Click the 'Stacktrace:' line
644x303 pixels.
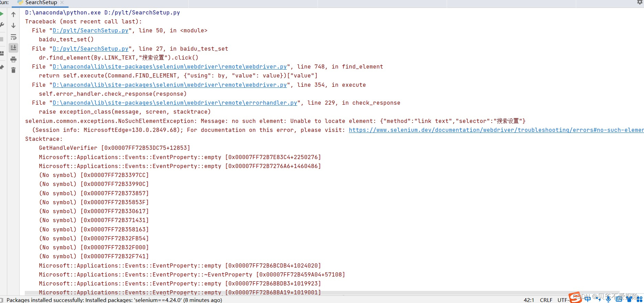[x=44, y=139]
